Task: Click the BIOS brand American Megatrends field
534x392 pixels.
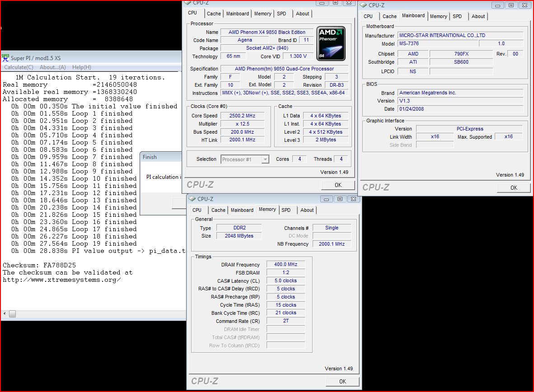Action: click(x=460, y=93)
